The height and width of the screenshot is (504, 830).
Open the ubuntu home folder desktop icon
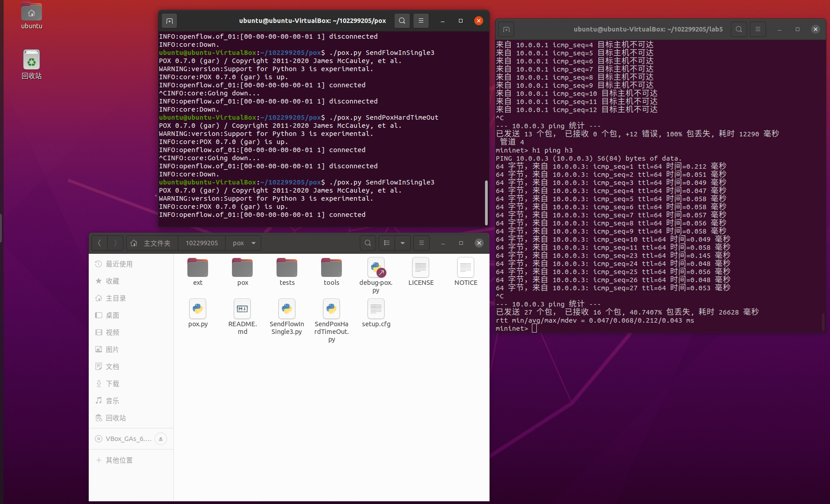click(x=32, y=16)
